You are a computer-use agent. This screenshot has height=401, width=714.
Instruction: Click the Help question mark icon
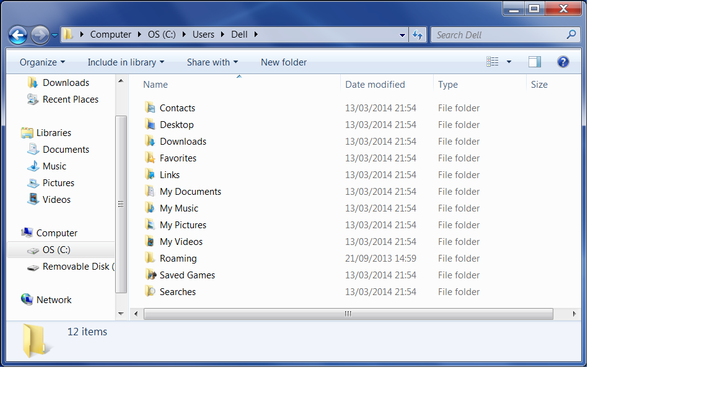[x=563, y=62]
